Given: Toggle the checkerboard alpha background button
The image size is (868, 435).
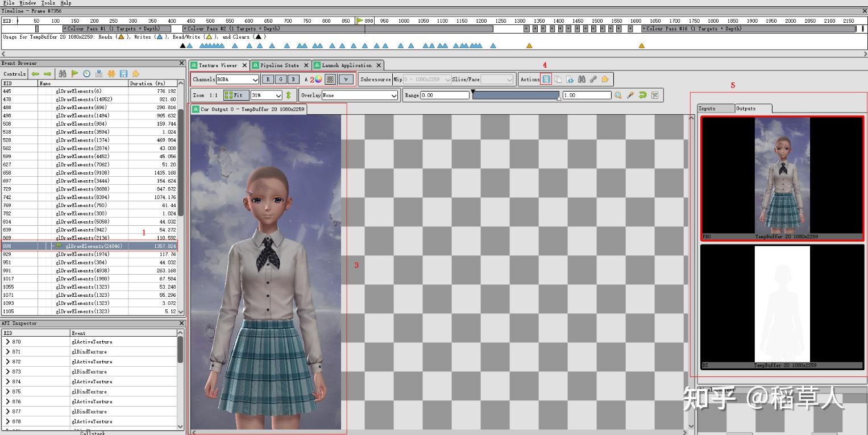Looking at the screenshot, I should pos(330,80).
